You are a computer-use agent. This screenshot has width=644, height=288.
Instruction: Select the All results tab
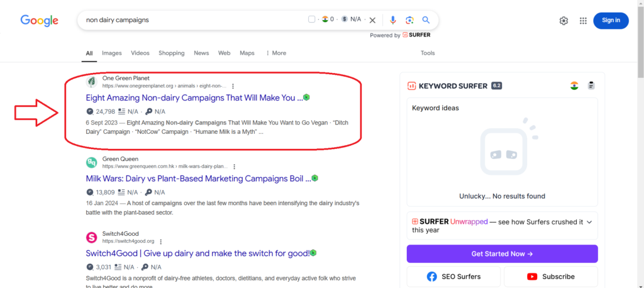click(x=89, y=53)
